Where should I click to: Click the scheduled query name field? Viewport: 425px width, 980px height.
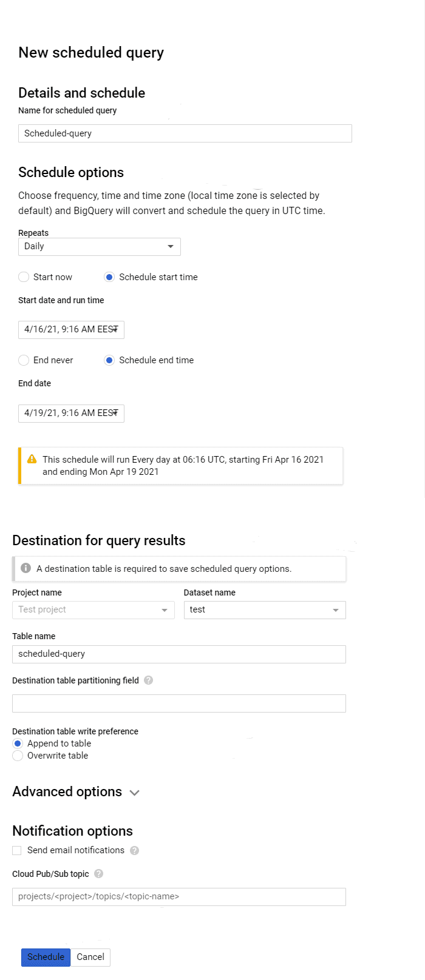(185, 133)
